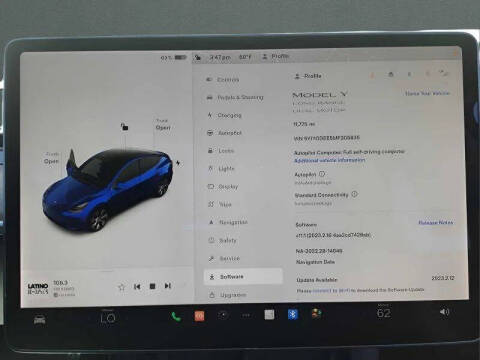This screenshot has width=480, height=360.
Task: Tap the Trunk Open control
Action: pos(163,125)
